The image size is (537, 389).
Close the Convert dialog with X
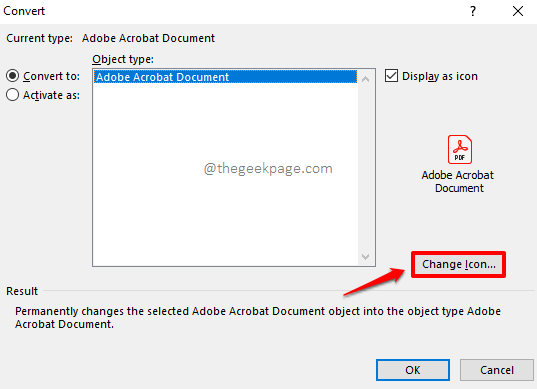point(518,11)
